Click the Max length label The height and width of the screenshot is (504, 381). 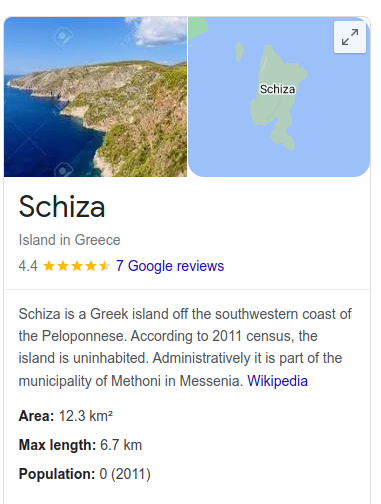tap(57, 445)
